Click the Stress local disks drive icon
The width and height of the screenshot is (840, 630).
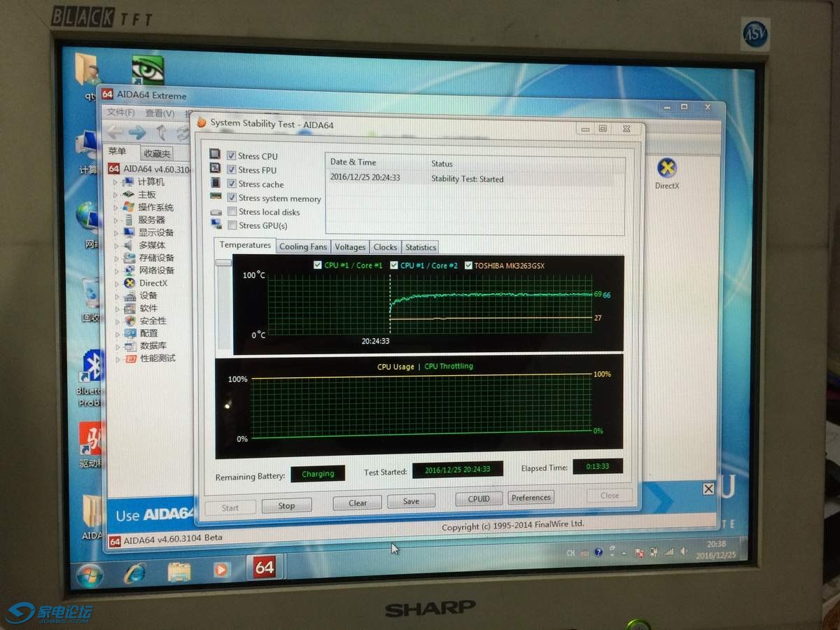216,211
